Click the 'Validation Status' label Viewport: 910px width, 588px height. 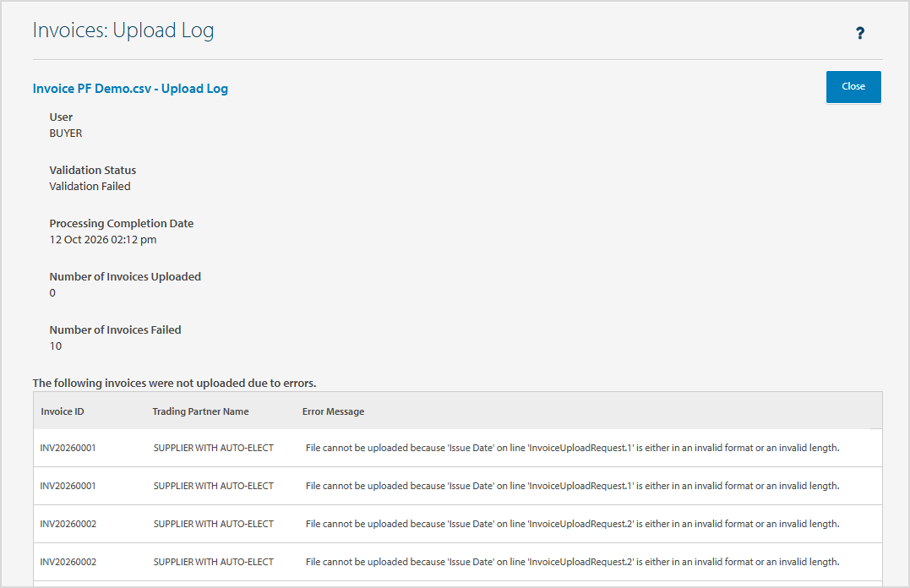click(x=93, y=171)
